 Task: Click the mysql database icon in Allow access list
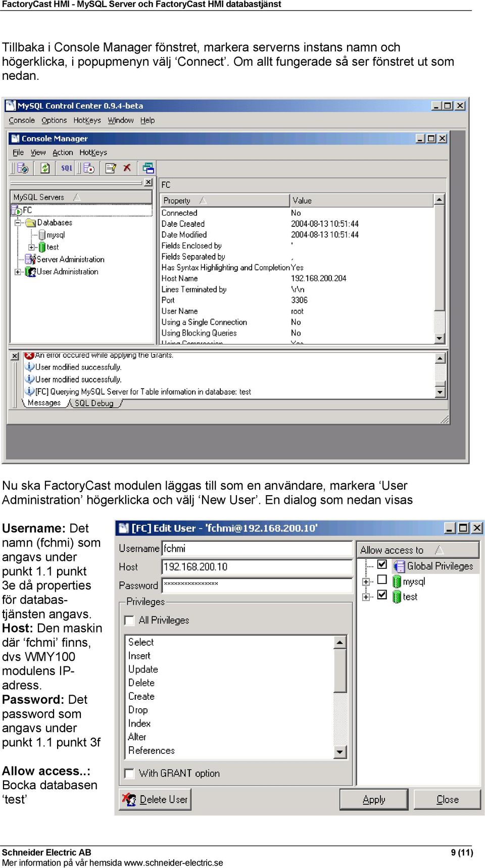click(397, 582)
